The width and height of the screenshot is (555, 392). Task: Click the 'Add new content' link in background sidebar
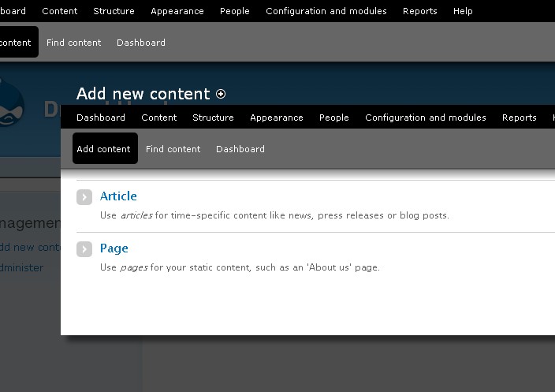point(30,247)
